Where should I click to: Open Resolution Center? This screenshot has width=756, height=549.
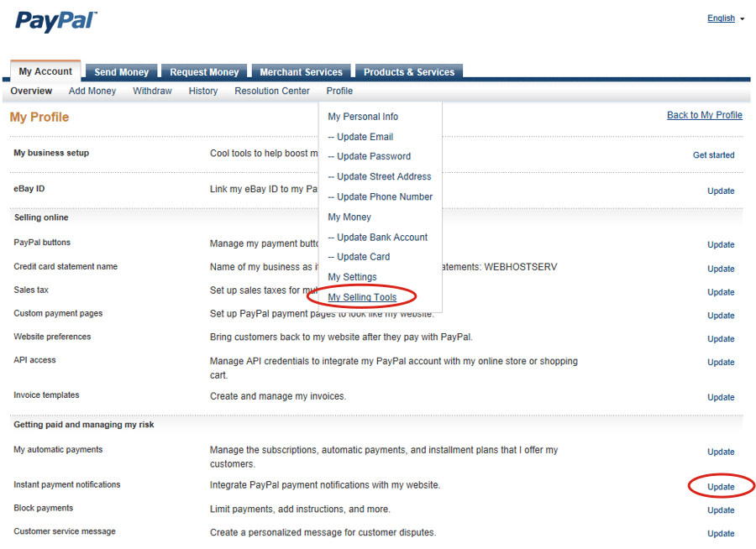point(272,91)
